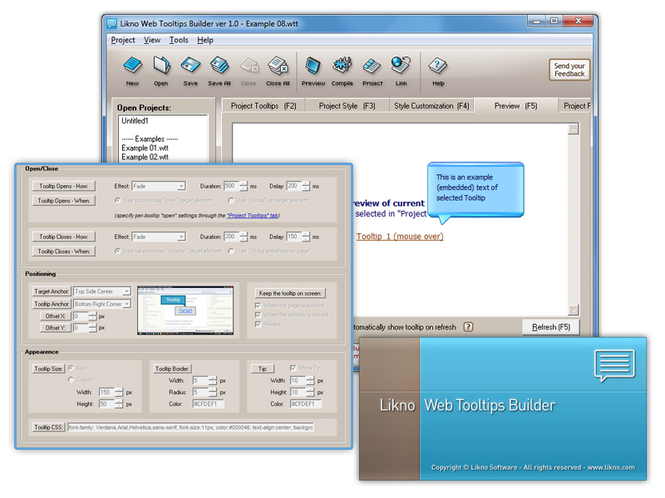Open the Project menu
This screenshot has height=498, width=665.
(123, 40)
